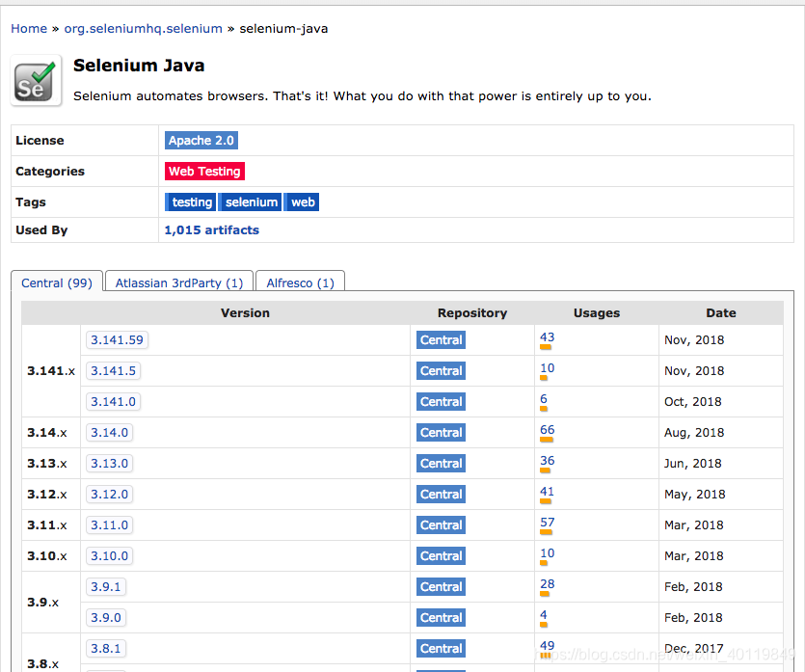Open the 1,015 artifacts link
This screenshot has width=805, height=672.
pyautogui.click(x=211, y=230)
